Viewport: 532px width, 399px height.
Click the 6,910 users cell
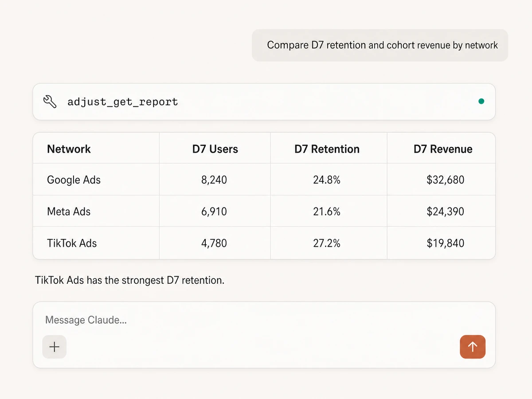coord(214,211)
